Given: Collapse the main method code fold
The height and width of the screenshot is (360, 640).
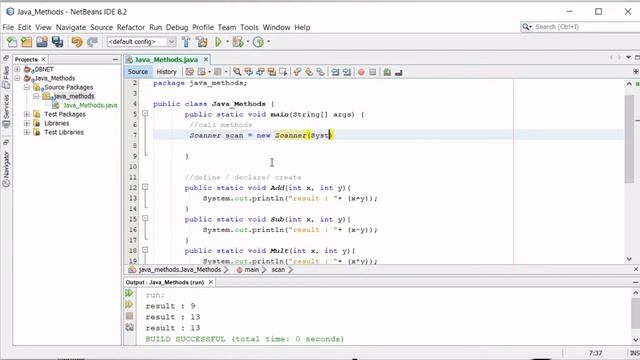Looking at the screenshot, I should 145,114.
